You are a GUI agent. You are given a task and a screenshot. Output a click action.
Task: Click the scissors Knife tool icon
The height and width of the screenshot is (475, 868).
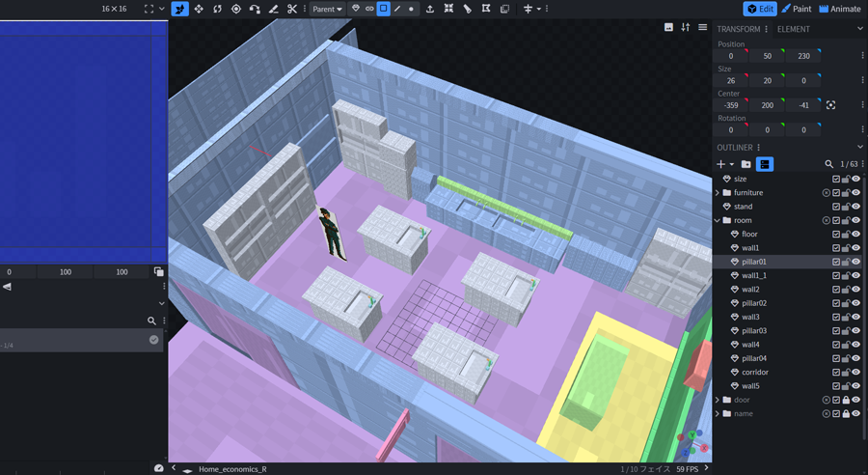(x=292, y=9)
